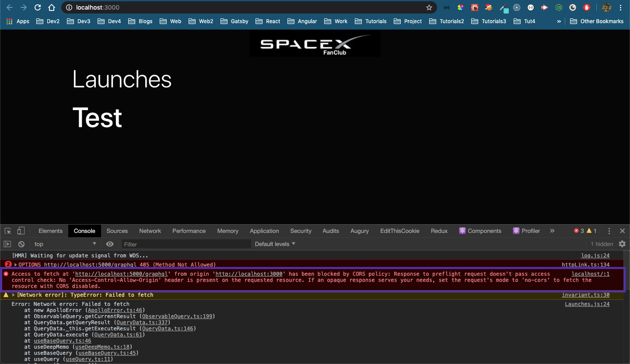Open the Performance tab

click(x=189, y=231)
